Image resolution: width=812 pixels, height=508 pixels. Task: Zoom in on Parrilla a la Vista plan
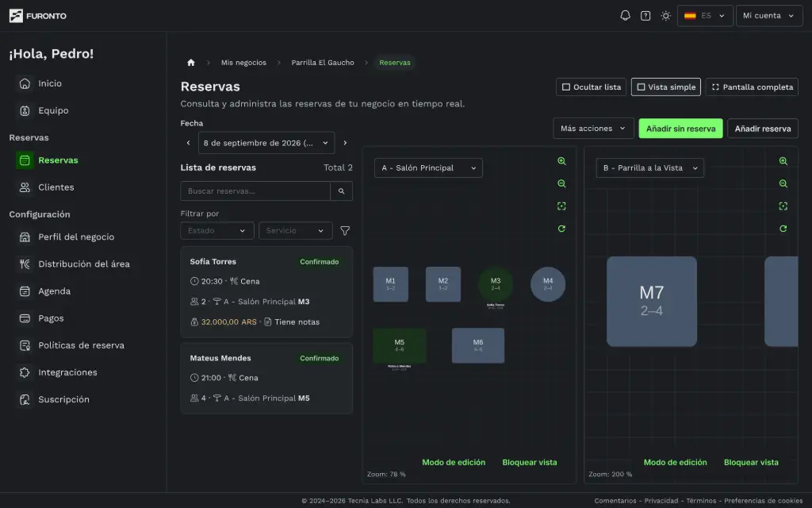(783, 161)
